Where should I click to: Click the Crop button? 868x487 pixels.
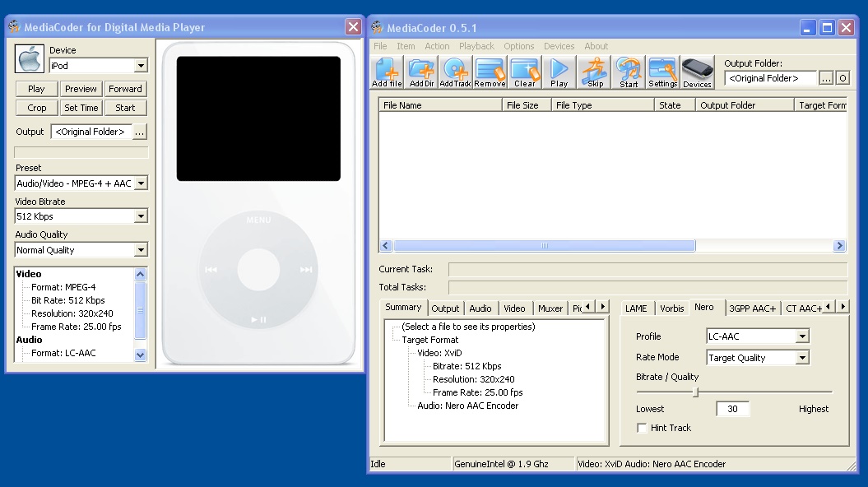[36, 108]
